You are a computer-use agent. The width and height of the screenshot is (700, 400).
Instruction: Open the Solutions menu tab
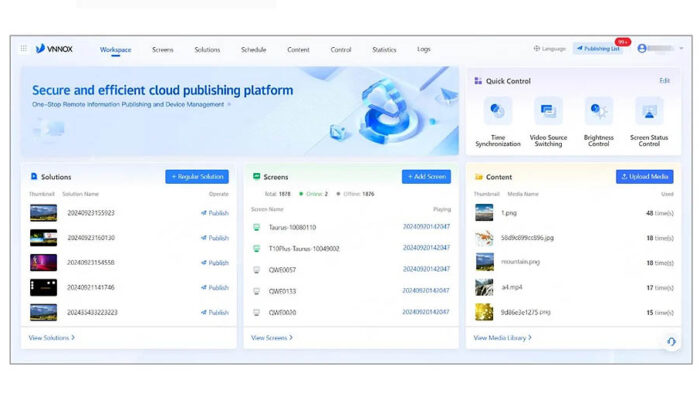tap(207, 50)
